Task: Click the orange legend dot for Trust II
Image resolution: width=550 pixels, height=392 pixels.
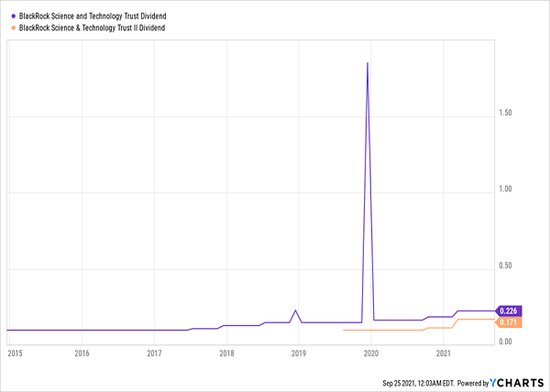Action: [14, 28]
